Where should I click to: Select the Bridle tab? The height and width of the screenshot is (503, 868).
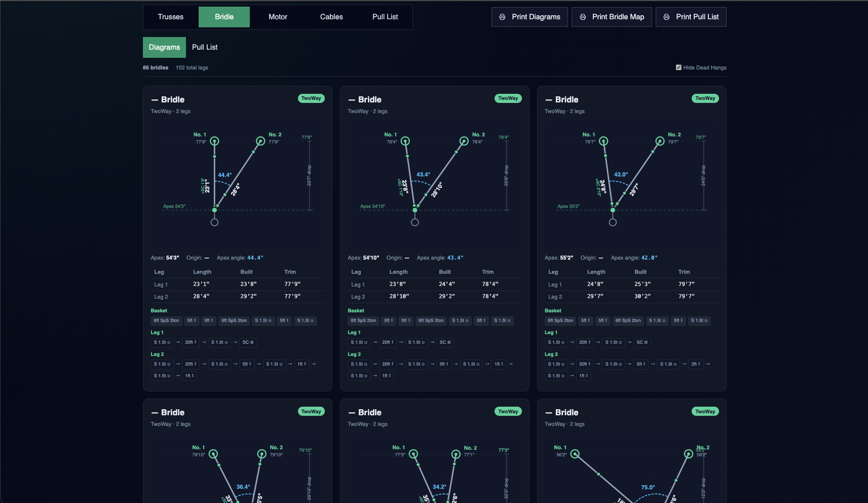coord(224,17)
